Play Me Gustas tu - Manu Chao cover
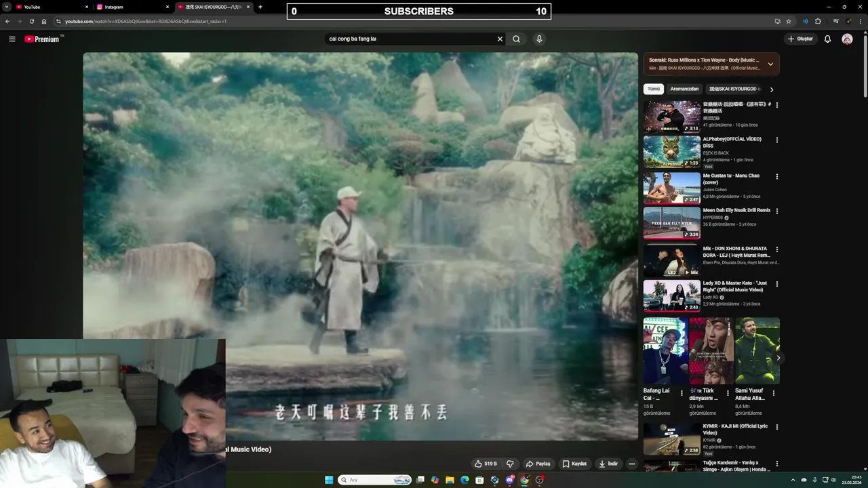The height and width of the screenshot is (488, 868). pyautogui.click(x=672, y=188)
